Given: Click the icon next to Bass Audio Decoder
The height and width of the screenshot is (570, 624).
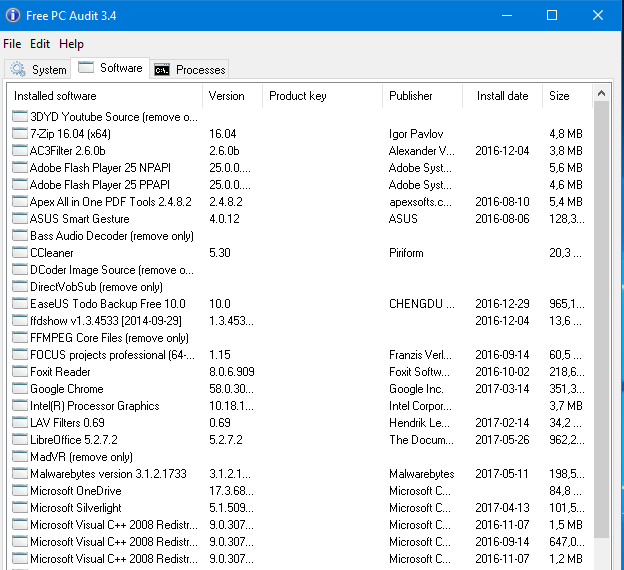Looking at the screenshot, I should click(20, 235).
